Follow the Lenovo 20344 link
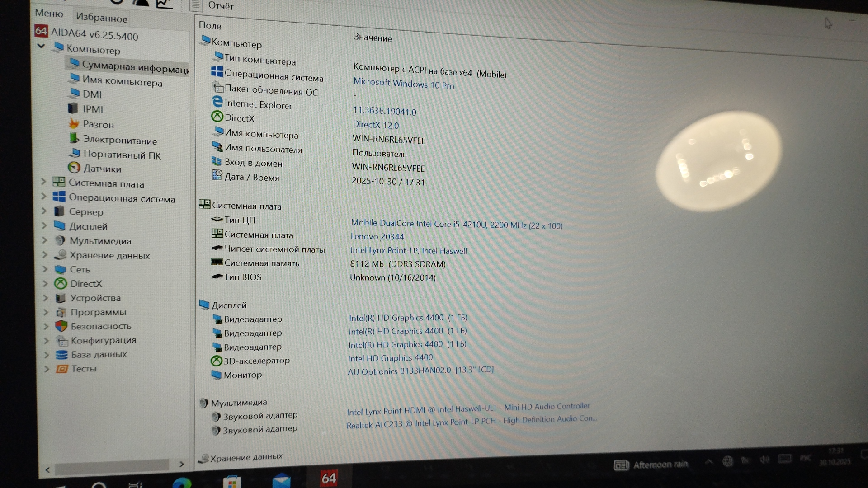 coord(377,236)
